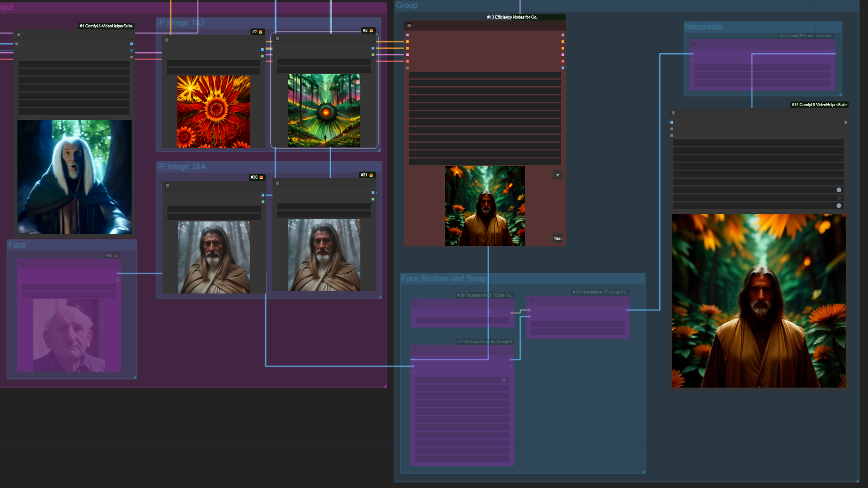Click the 1/55 image counter button
Screen dimensions: 868x488
pos(558,239)
